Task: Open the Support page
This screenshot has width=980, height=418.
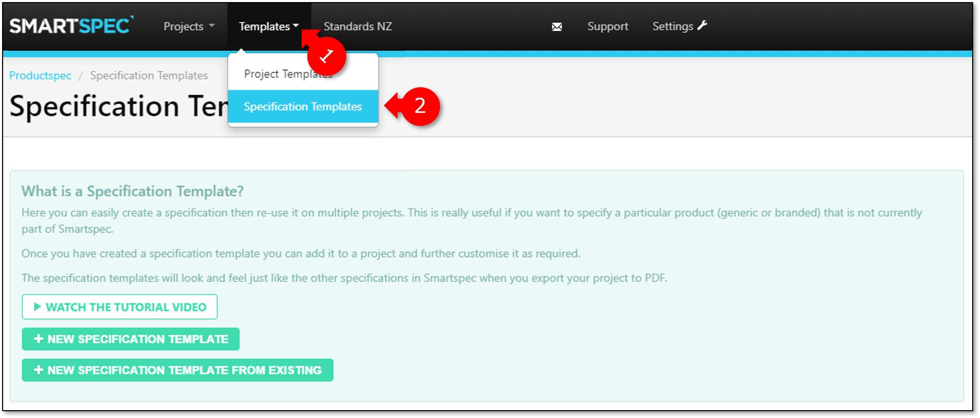Action: (x=607, y=27)
